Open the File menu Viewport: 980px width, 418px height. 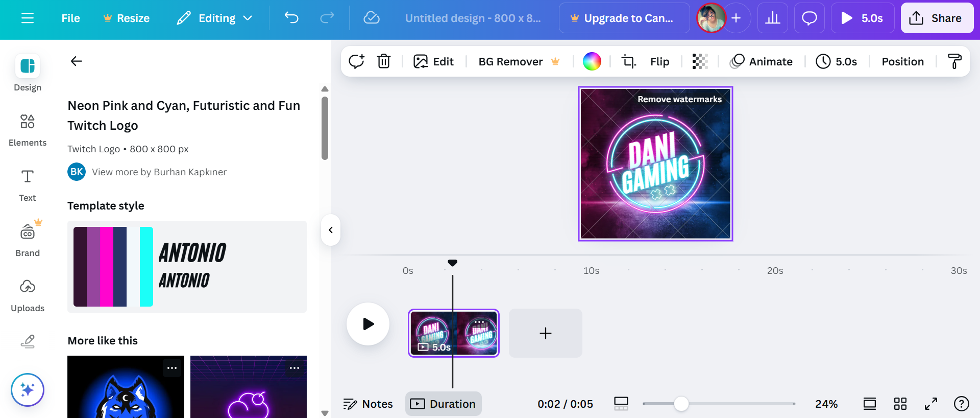pos(70,18)
